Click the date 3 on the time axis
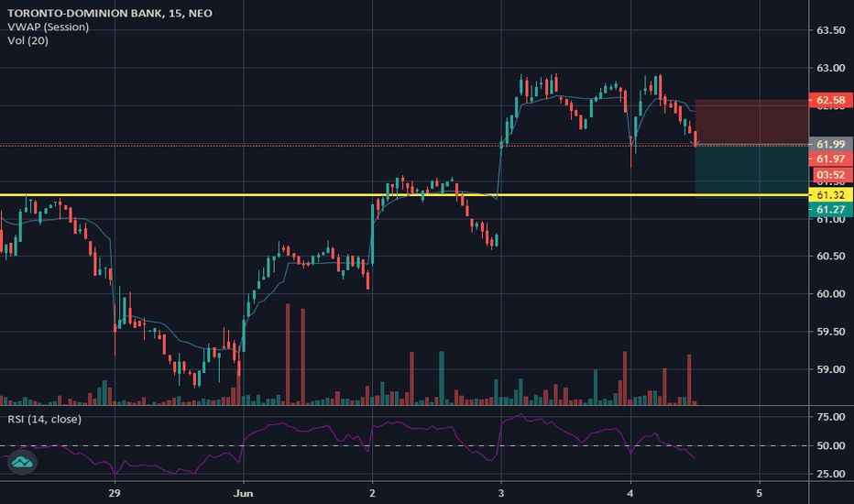Image resolution: width=854 pixels, height=504 pixels. pos(501,494)
